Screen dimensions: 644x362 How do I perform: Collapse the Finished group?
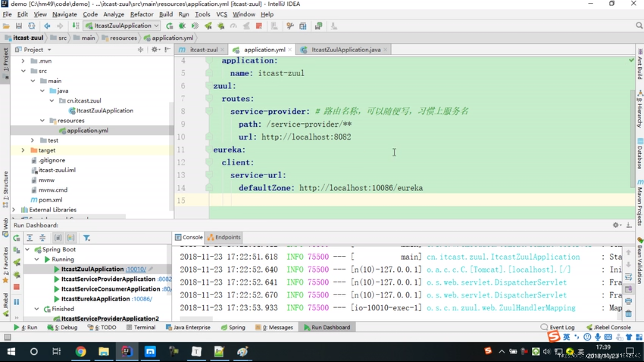click(37, 309)
